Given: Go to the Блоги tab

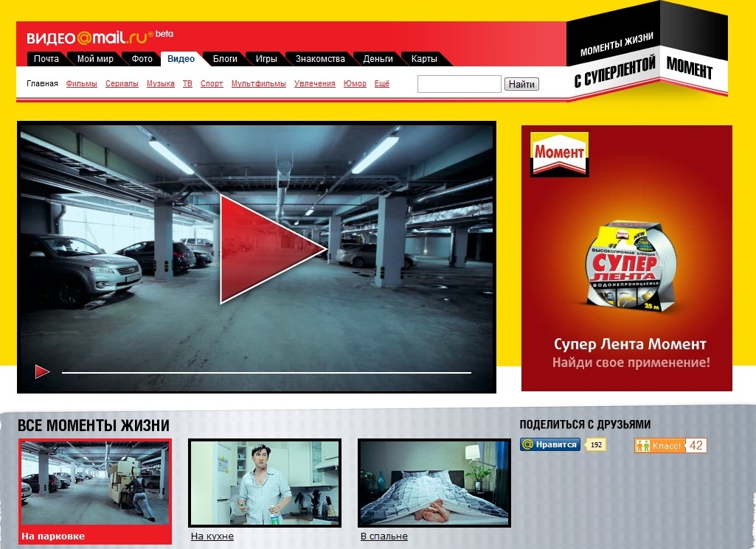Looking at the screenshot, I should (x=225, y=59).
